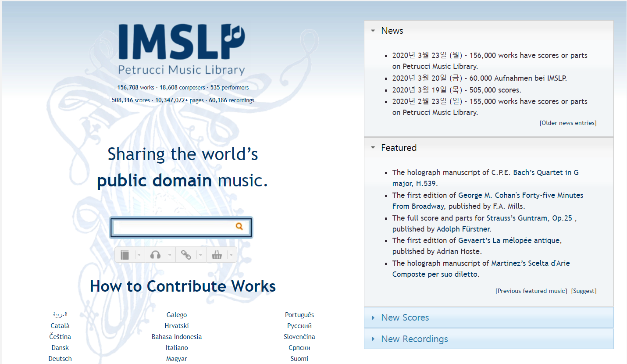Expand the dropdown arrow beside headphones icon
Viewport: 627px width, 364px height.
tap(169, 255)
